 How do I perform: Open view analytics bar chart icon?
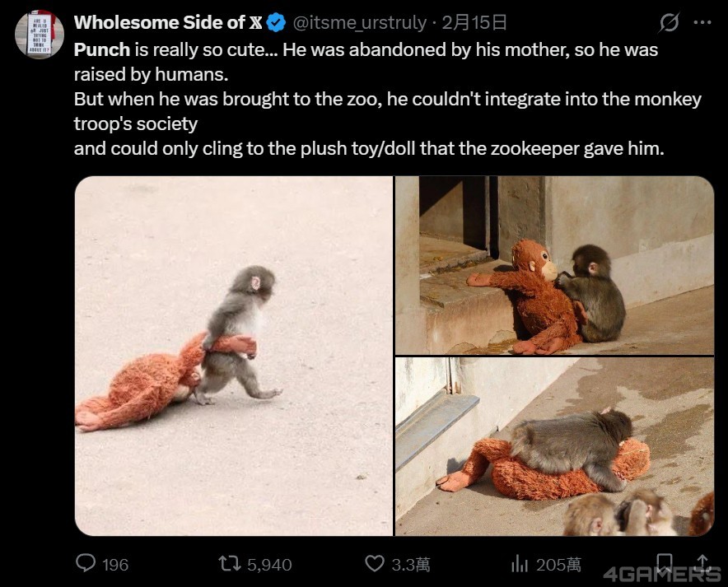tap(519, 563)
